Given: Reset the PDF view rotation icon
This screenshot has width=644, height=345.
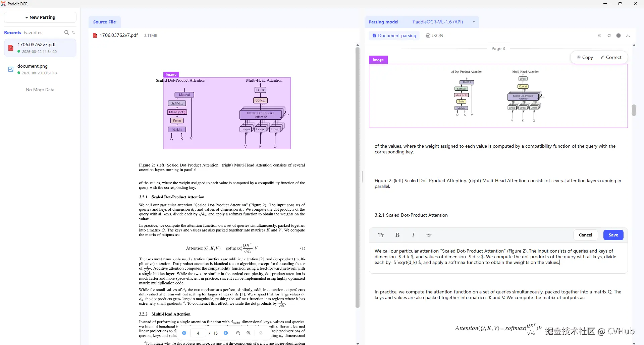Looking at the screenshot, I should coord(261,333).
